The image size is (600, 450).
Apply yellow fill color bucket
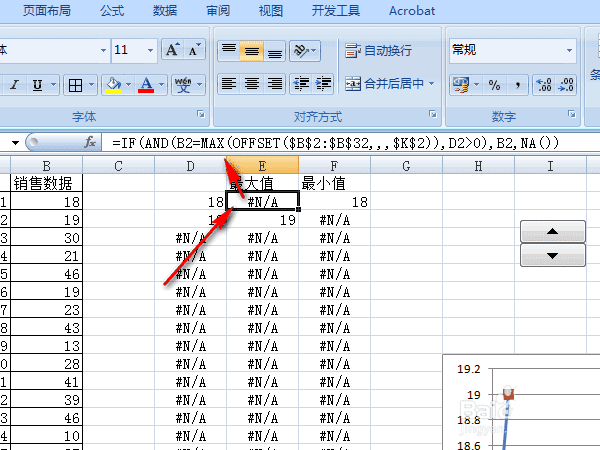click(113, 85)
